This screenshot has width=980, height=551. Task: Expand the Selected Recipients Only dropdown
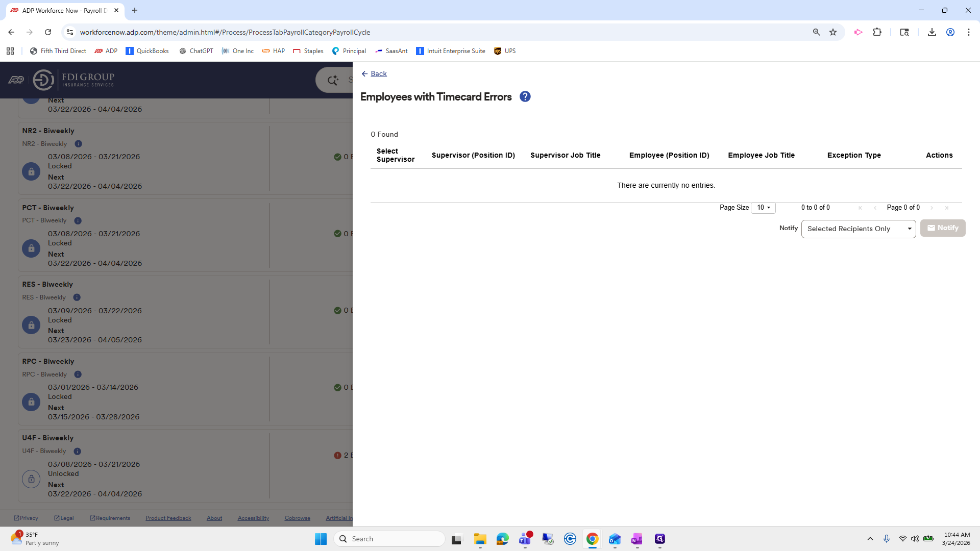859,229
